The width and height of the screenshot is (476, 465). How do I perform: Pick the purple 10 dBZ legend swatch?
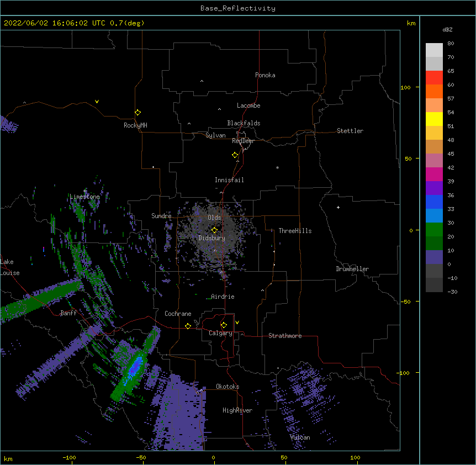coord(434,257)
